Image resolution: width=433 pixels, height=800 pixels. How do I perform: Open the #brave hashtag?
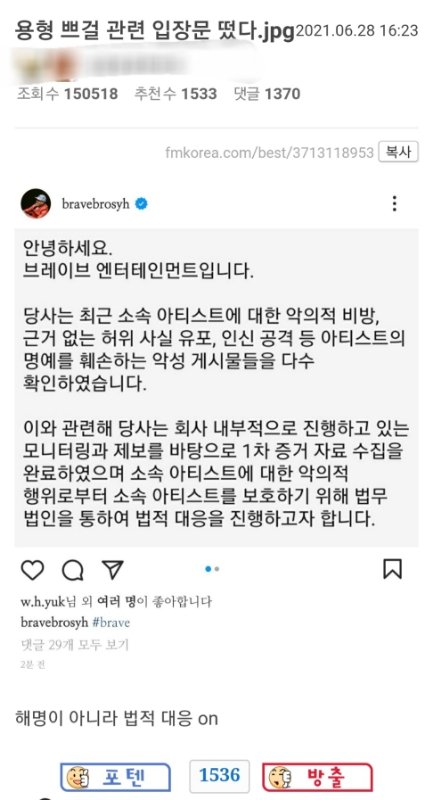tap(111, 622)
